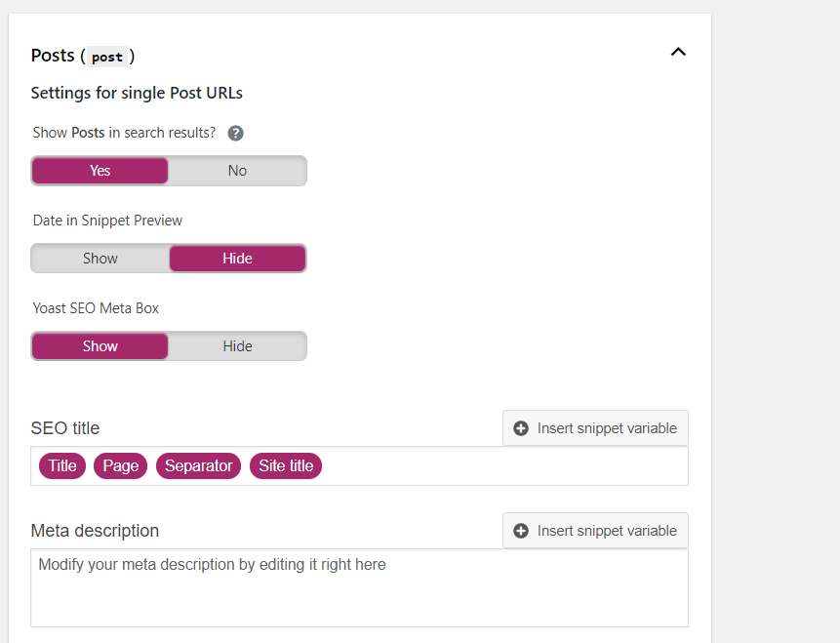Set Yoast SEO Meta Box to Show
The height and width of the screenshot is (643, 840).
pyautogui.click(x=100, y=346)
